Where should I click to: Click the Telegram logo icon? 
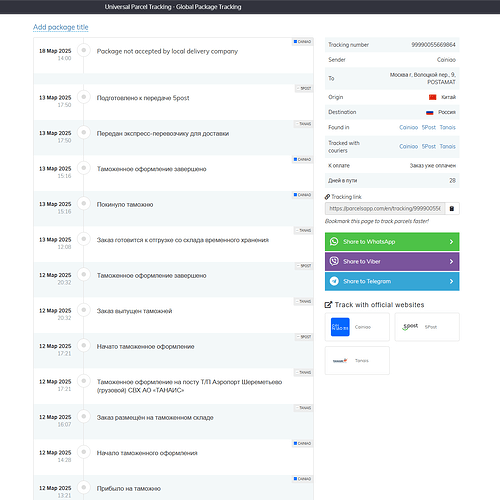click(334, 281)
